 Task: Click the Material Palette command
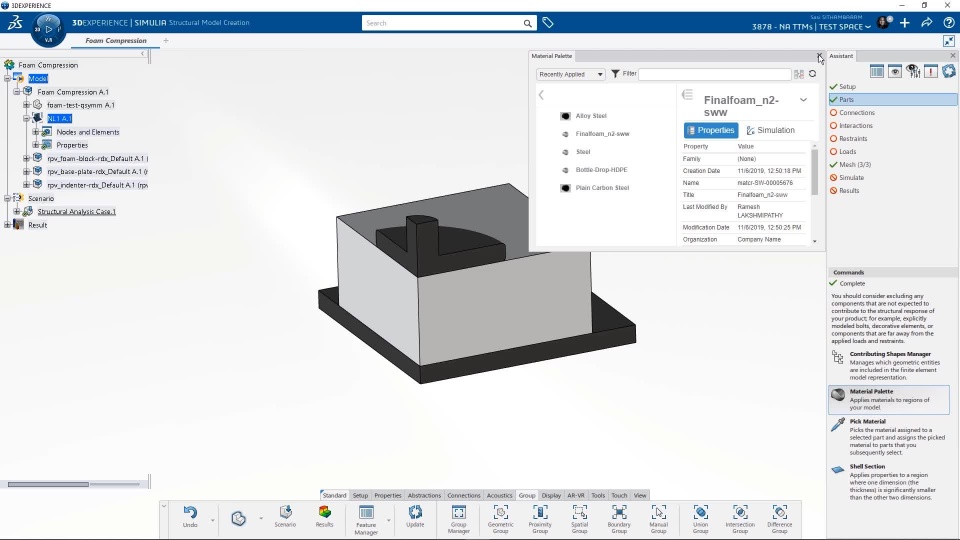coord(890,399)
